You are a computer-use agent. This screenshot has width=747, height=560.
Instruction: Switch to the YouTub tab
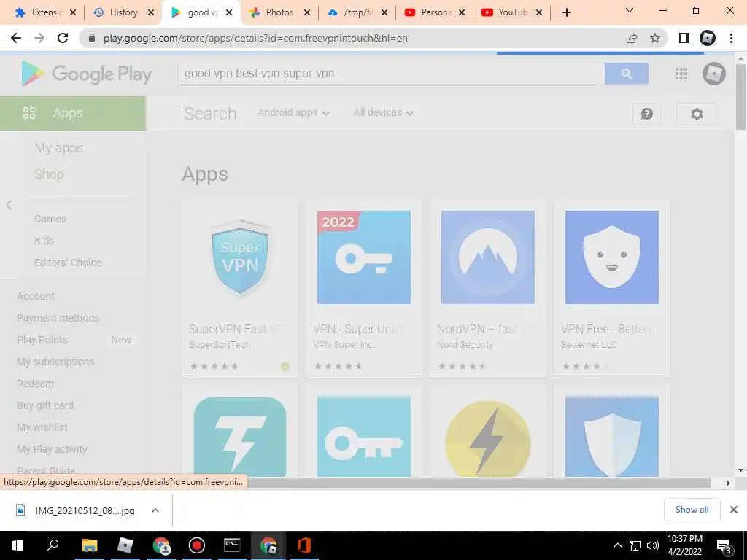click(x=511, y=12)
